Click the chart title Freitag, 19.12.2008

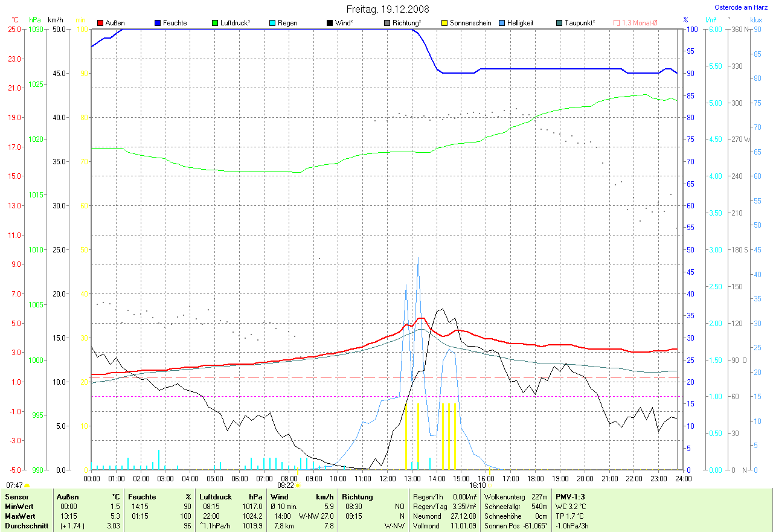pyautogui.click(x=387, y=9)
